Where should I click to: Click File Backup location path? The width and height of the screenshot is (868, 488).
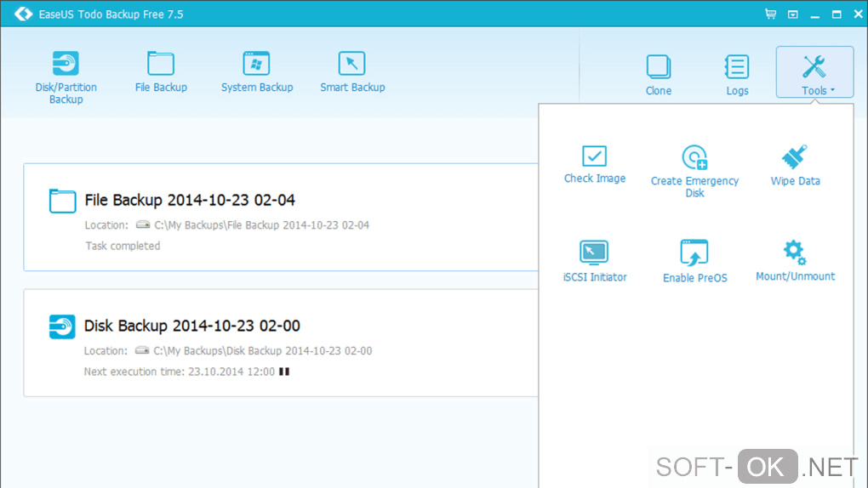[x=261, y=225]
